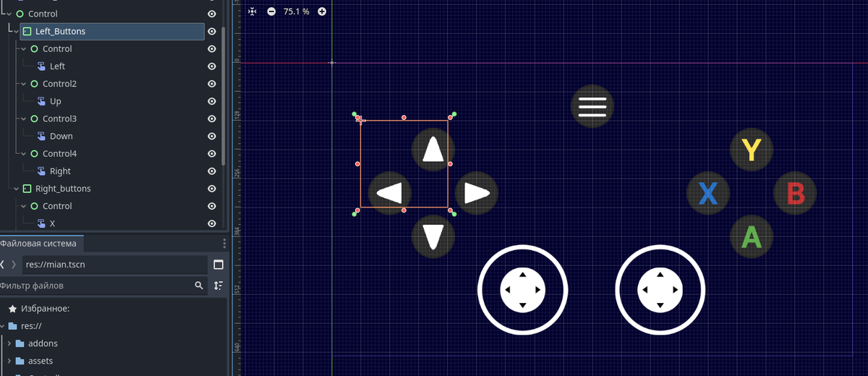Viewport: 868px width, 376px height.
Task: Toggle visibility of the Right_buttons node
Action: click(212, 189)
